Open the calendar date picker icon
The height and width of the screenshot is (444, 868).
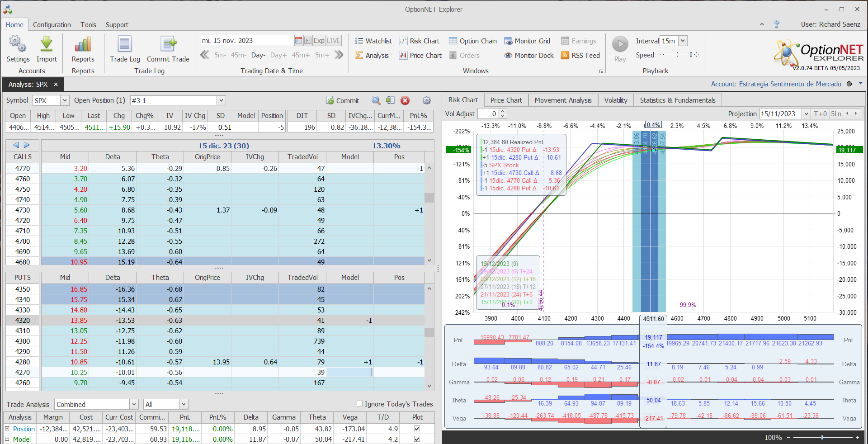coord(298,41)
